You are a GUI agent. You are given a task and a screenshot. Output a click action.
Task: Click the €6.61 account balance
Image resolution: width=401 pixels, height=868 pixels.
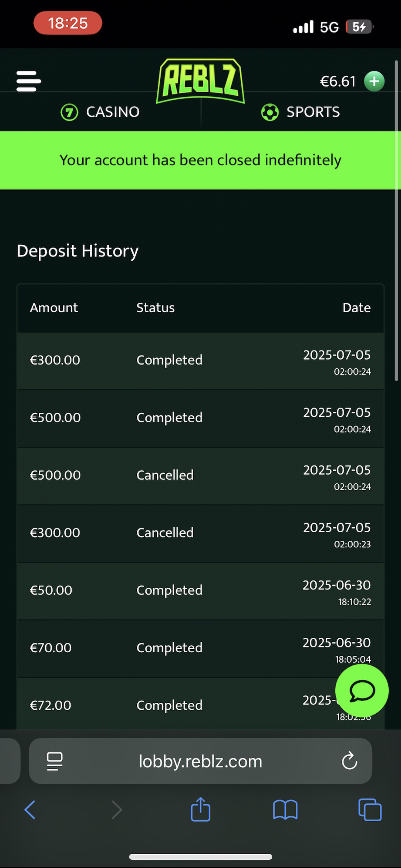[x=338, y=82]
